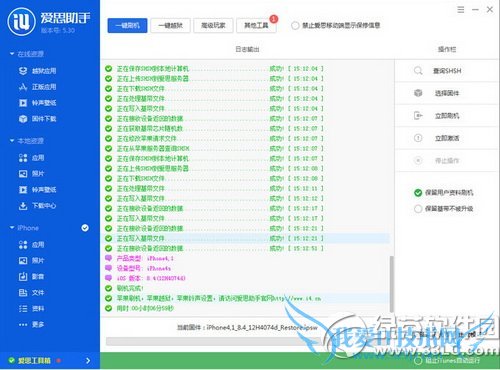Click the 爱思助手 logo icon
Image resolution: width=500 pixels, height=370 pixels.
pyautogui.click(x=21, y=22)
